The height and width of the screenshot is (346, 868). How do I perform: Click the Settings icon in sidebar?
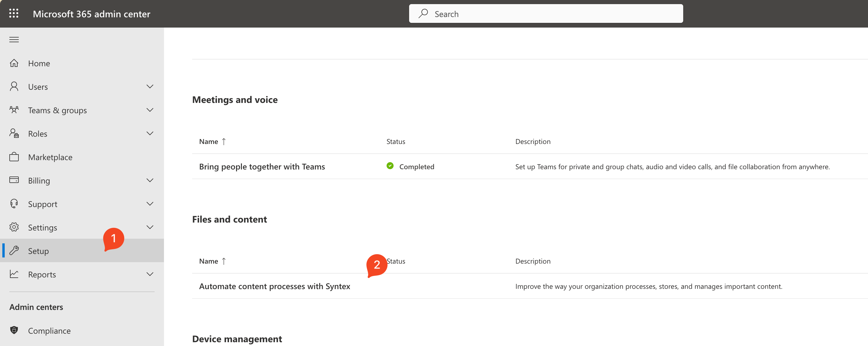click(15, 226)
